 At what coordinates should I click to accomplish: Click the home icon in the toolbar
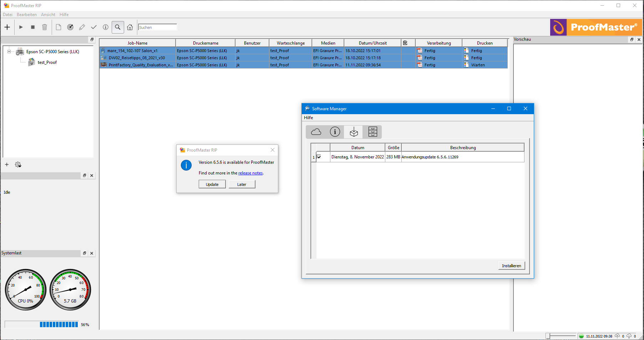pyautogui.click(x=130, y=27)
